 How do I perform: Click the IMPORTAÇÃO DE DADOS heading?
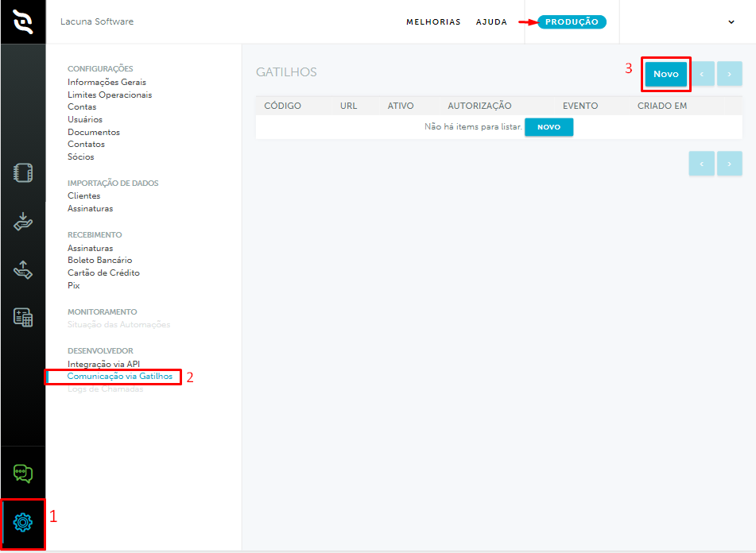(x=113, y=184)
